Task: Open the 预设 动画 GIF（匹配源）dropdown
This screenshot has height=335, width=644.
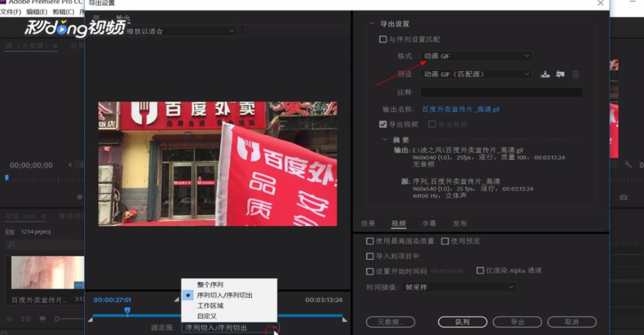Action: pyautogui.click(x=476, y=74)
